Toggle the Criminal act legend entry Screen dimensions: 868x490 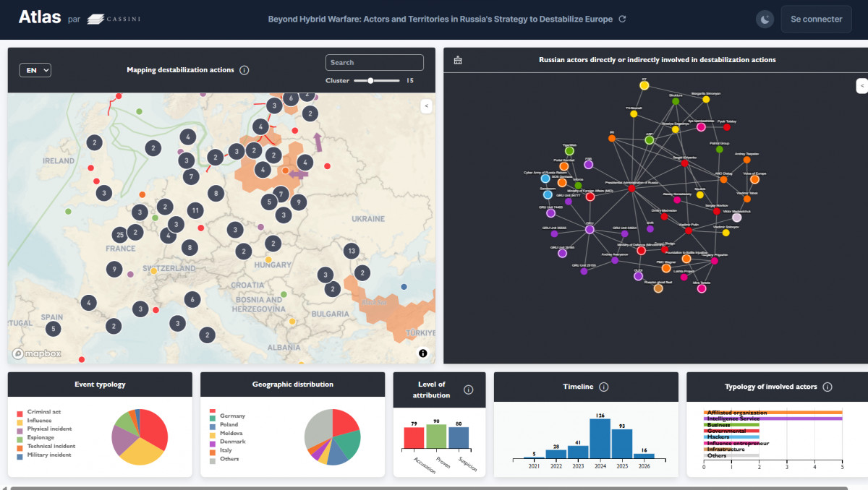coord(42,411)
